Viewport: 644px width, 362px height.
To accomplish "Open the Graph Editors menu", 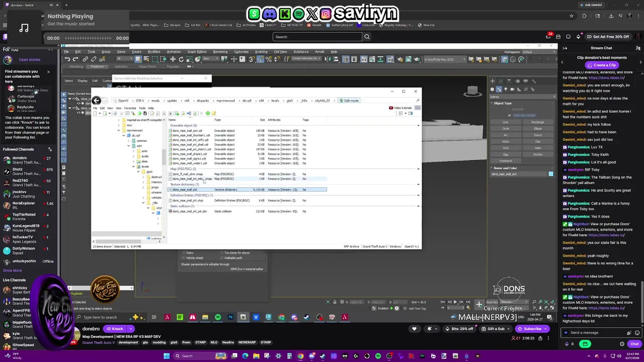I will click(197, 52).
